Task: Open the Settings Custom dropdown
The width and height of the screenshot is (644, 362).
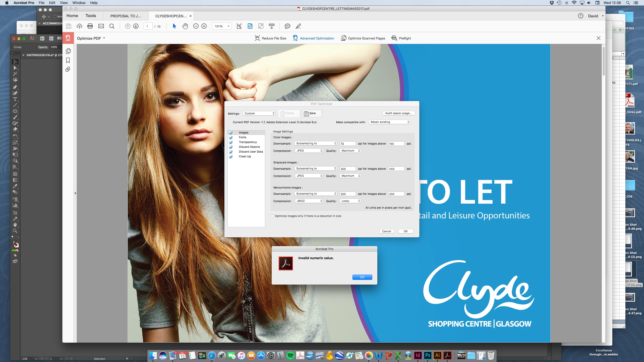Action: pos(259,113)
